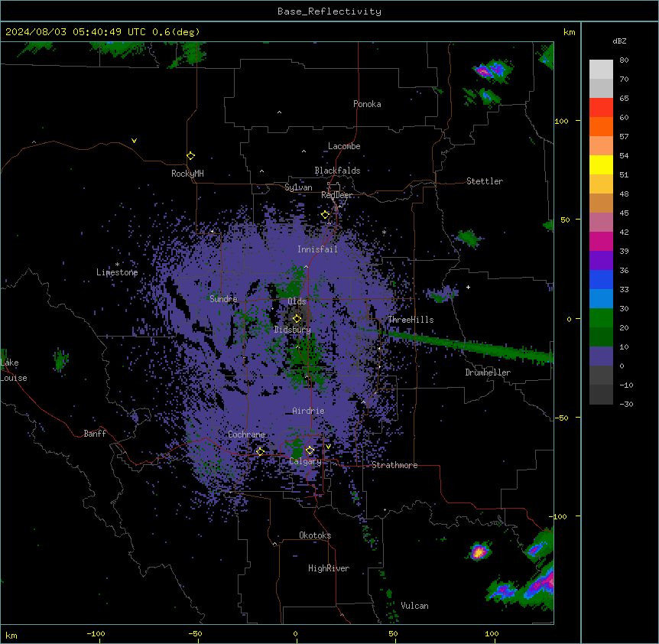Screen dimensions: 659x644
Task: Click the Calgary city label
Action: pos(306,461)
